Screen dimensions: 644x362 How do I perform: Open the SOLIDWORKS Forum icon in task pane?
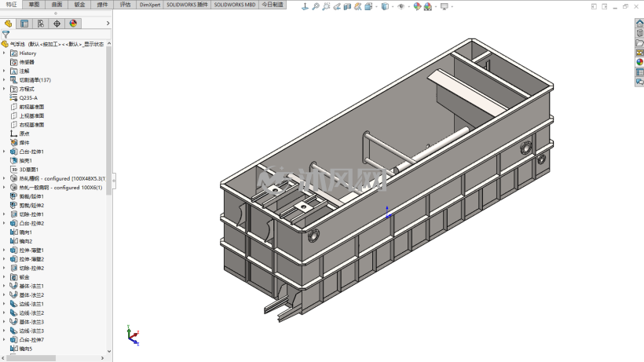639,82
